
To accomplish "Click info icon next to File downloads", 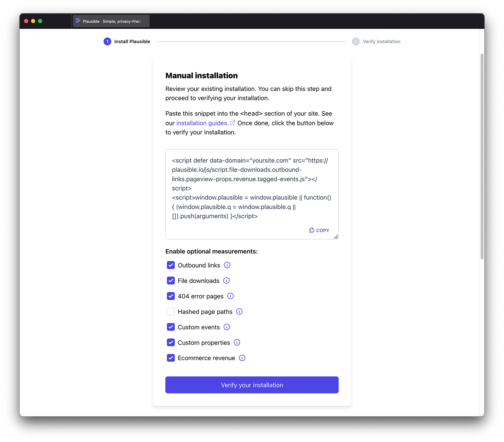I will 226,280.
